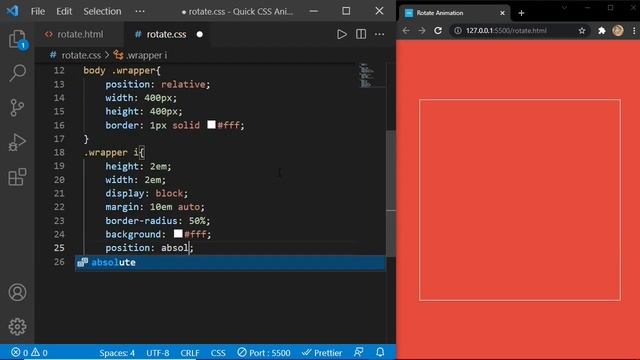Click the text margin: 10em auto
Viewport: 640px width, 360px height.
click(155, 207)
